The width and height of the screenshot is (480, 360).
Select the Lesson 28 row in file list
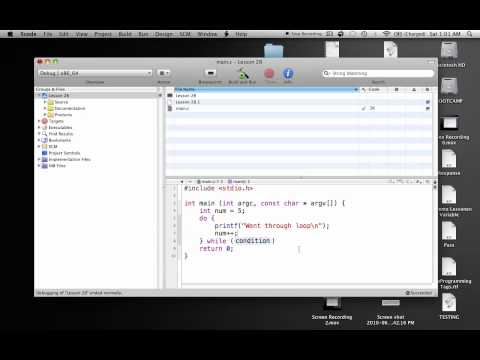click(x=299, y=96)
